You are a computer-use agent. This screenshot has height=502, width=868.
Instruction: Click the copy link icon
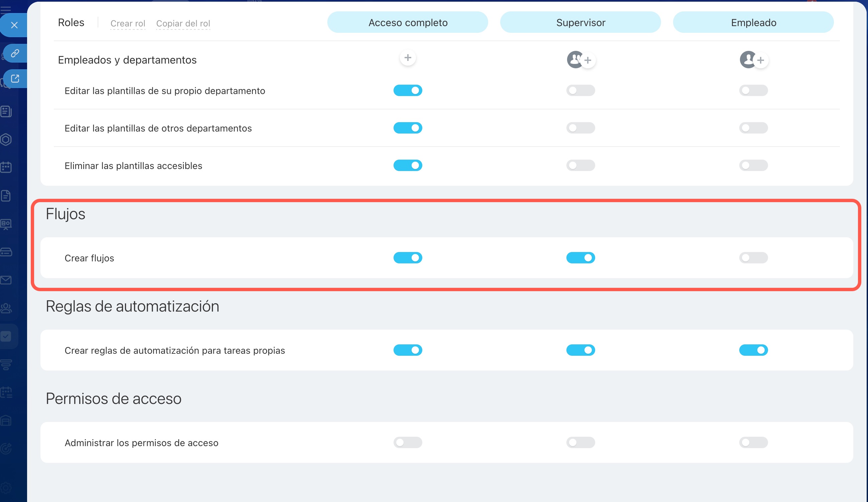click(x=15, y=53)
